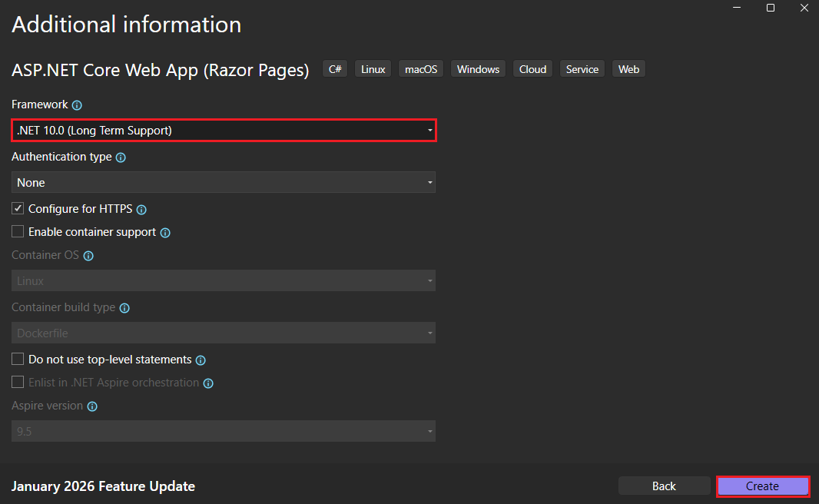
Task: Open the Framework info tooltip icon
Action: point(78,105)
